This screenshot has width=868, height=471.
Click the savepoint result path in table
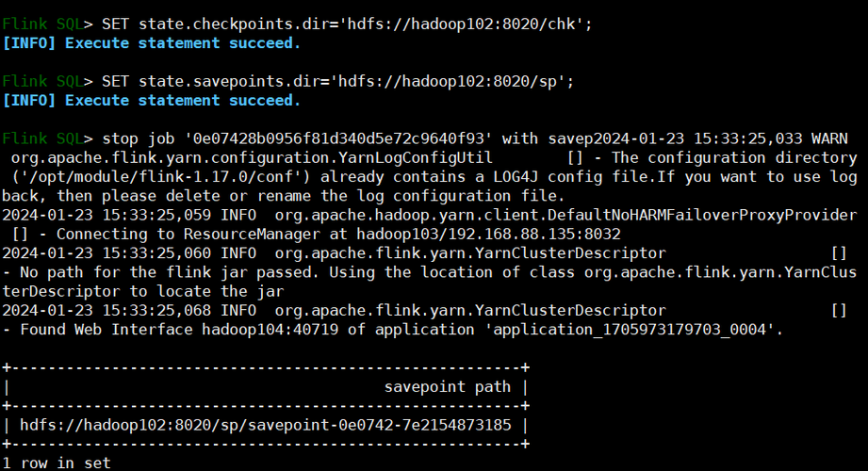pos(266,425)
